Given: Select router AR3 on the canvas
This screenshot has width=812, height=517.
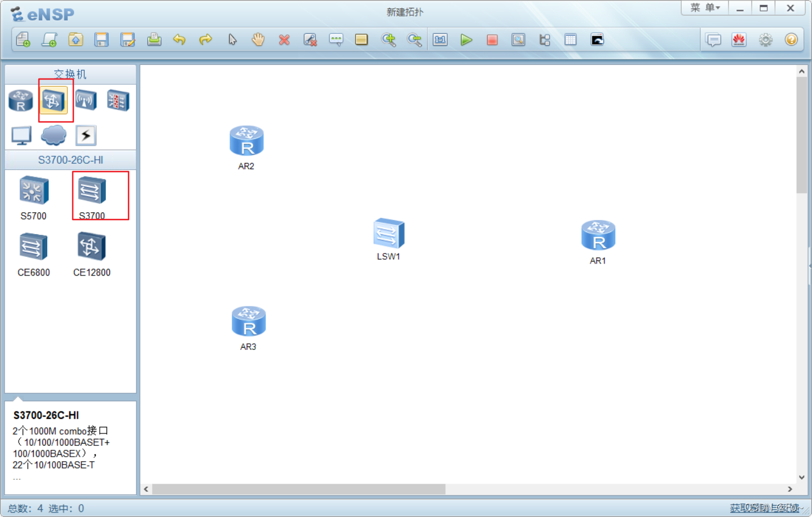Looking at the screenshot, I should pos(249,321).
